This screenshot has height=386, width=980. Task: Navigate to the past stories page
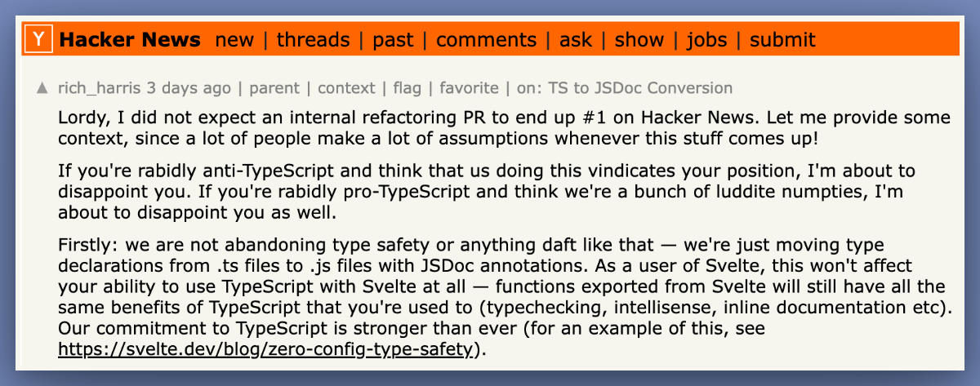tap(393, 39)
